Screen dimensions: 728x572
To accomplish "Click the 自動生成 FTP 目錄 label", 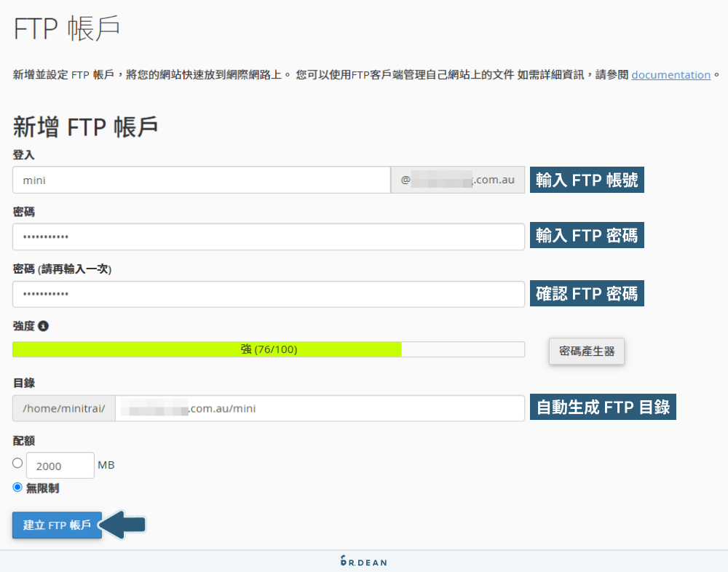I will (x=603, y=406).
